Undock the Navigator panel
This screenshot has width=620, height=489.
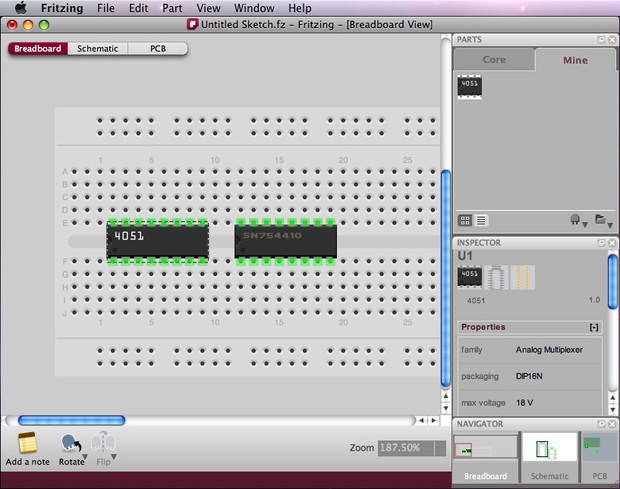coord(601,424)
